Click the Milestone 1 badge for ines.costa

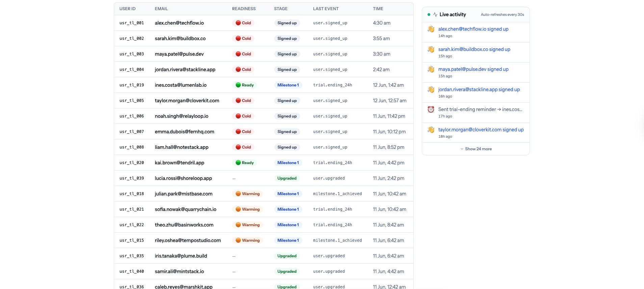click(x=288, y=85)
